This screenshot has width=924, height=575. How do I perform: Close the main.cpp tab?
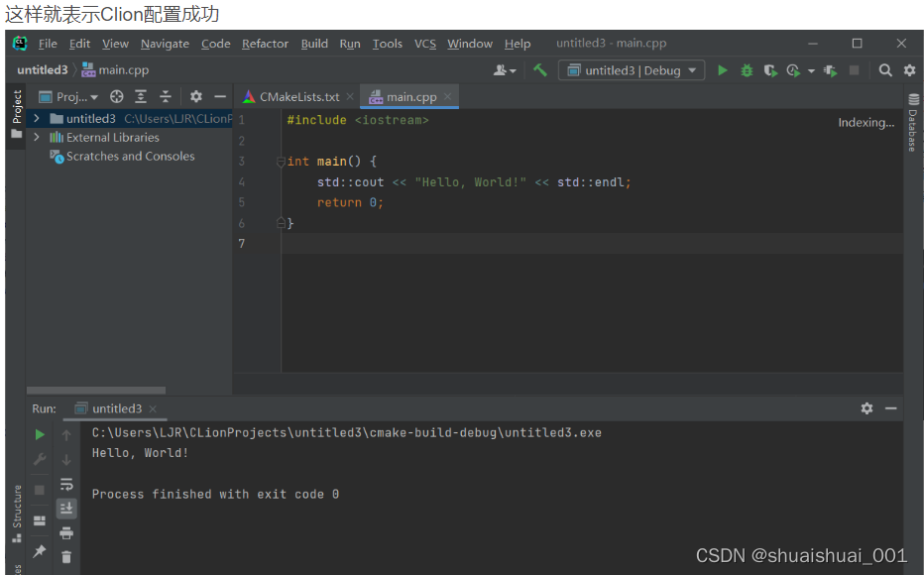pyautogui.click(x=447, y=96)
